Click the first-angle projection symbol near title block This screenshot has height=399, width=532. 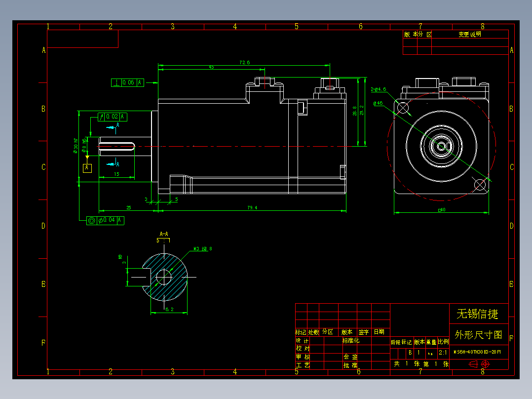(x=473, y=364)
